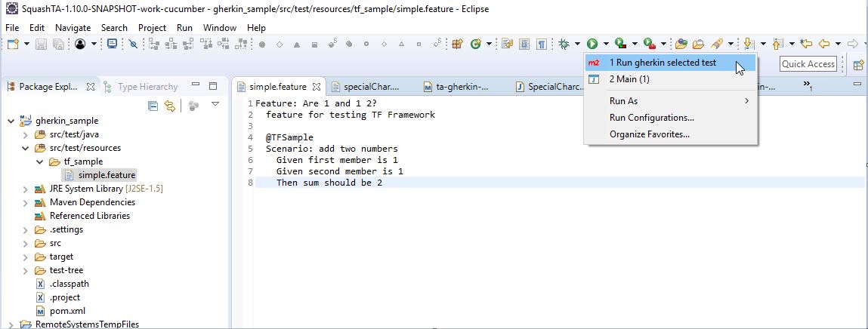Click the Save toolbar icon
This screenshot has height=329, width=868.
tap(41, 44)
